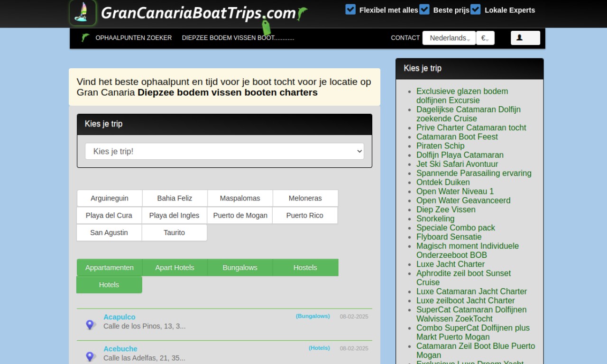Open Aphrodite zeil boot Sunset Cruise link
The width and height of the screenshot is (607, 364).
[x=464, y=278]
